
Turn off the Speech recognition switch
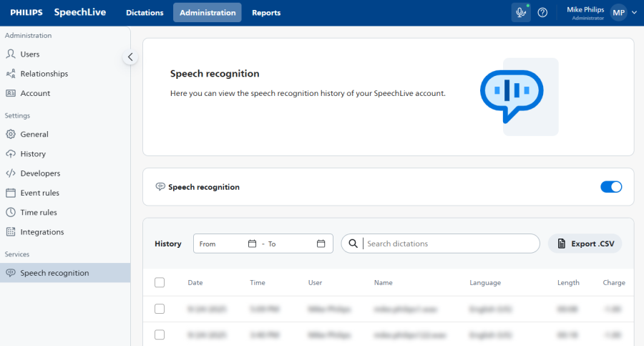pos(611,187)
